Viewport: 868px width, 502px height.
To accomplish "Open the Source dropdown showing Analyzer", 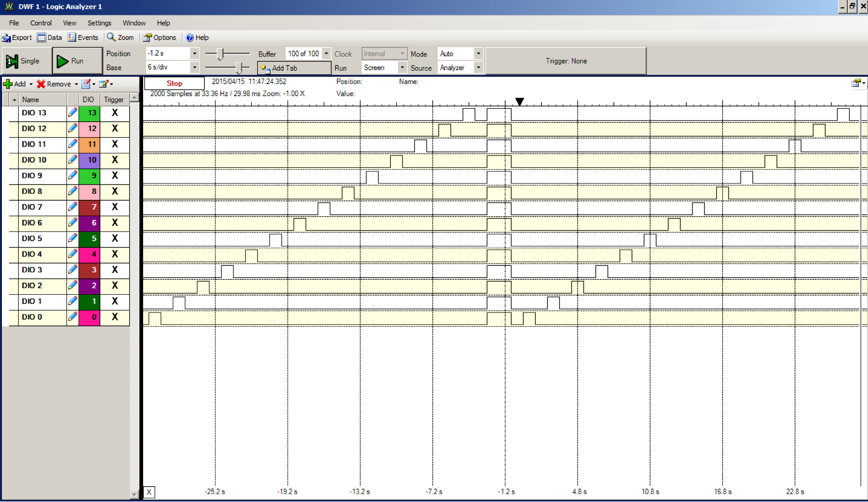I will [478, 67].
